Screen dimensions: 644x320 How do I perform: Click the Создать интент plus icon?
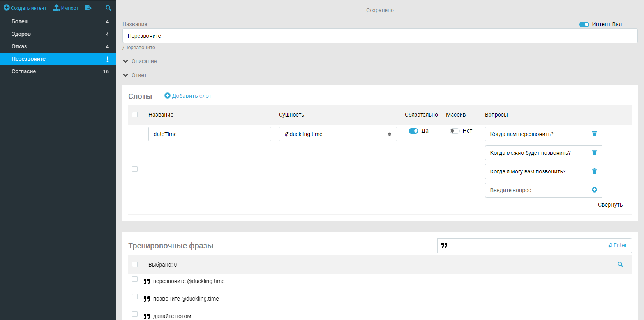pyautogui.click(x=6, y=7)
